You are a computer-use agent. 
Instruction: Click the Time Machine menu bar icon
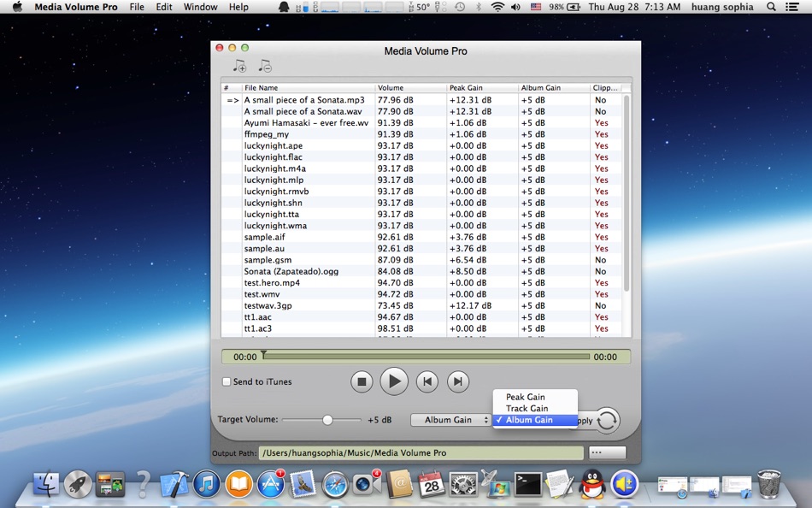point(460,7)
